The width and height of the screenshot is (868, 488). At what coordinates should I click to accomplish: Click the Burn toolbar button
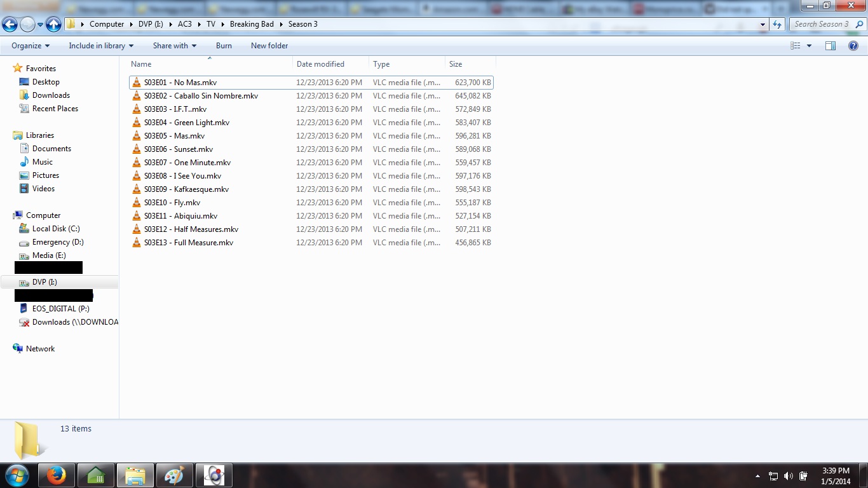pyautogui.click(x=224, y=46)
